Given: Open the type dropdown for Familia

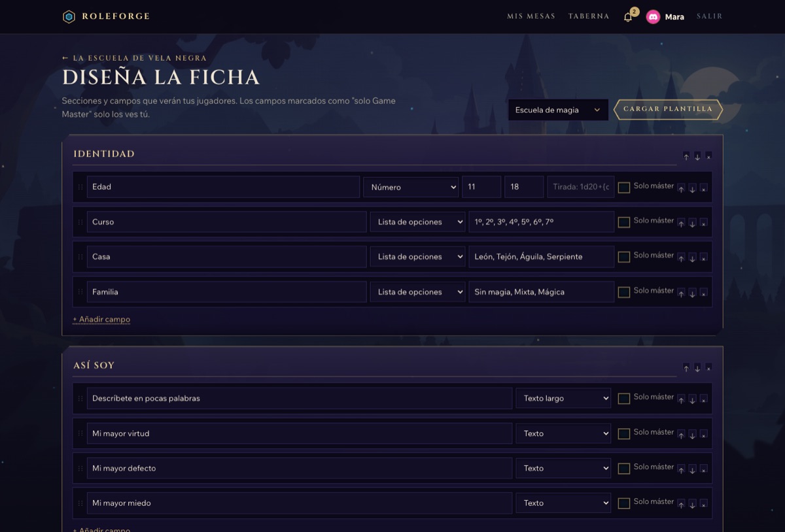Looking at the screenshot, I should click(417, 292).
